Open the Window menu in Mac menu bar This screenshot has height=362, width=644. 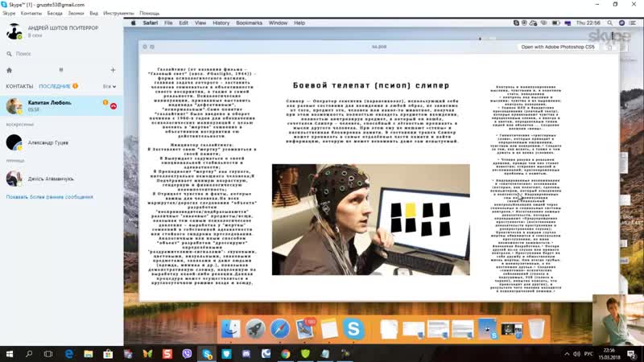pos(278,23)
